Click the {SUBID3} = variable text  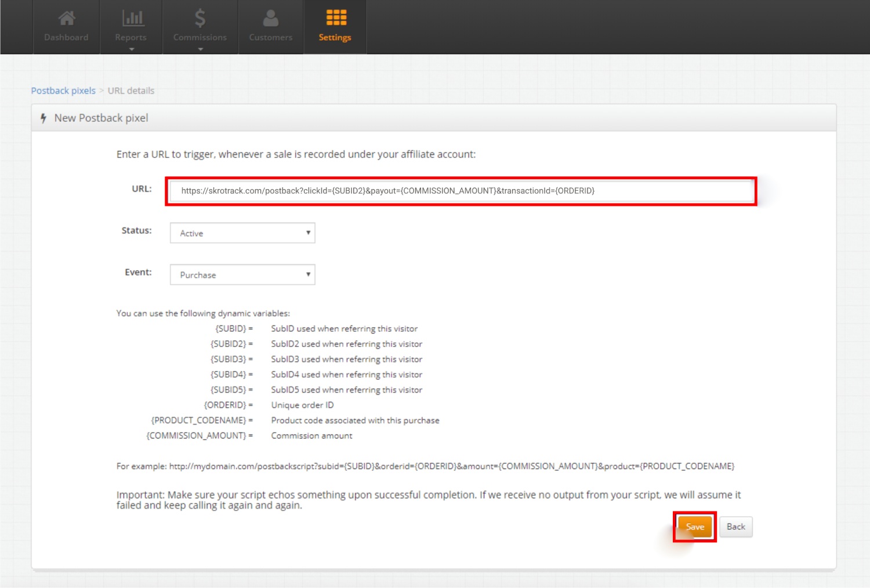(x=232, y=360)
